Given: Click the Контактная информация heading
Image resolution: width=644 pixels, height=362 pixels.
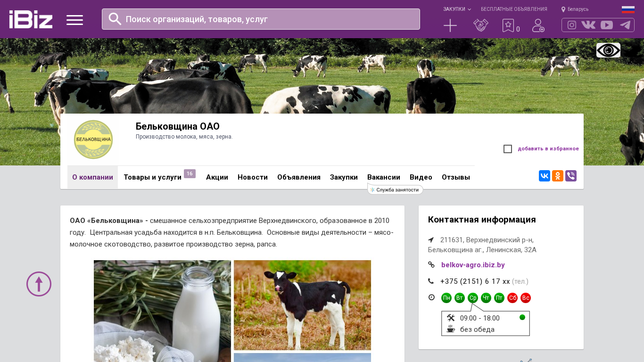Looking at the screenshot, I should tap(482, 220).
